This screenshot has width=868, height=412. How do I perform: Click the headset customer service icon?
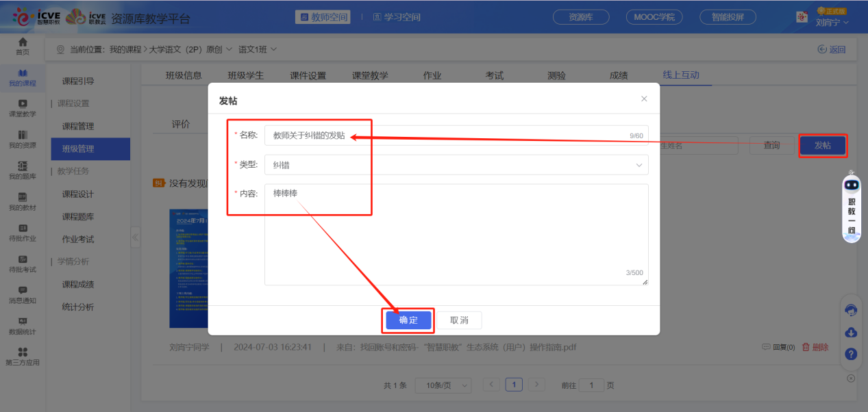pyautogui.click(x=851, y=310)
